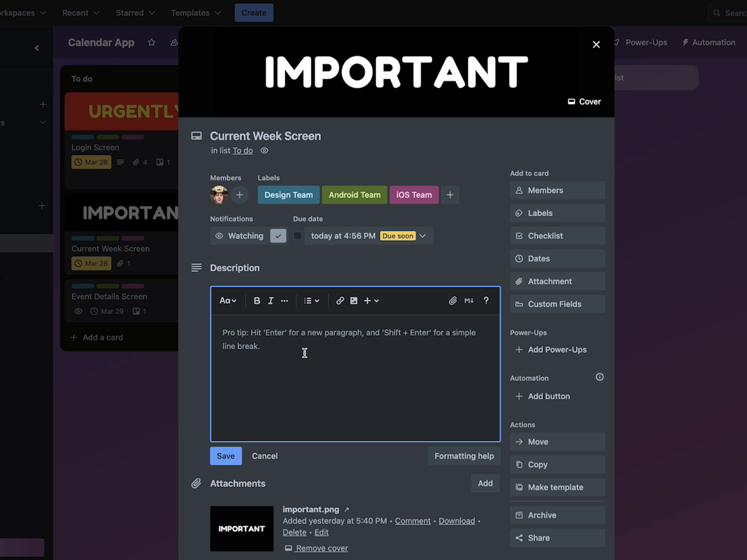The width and height of the screenshot is (747, 560).
Task: Open the insert plus dropdown in the editor toolbar
Action: [x=371, y=301]
